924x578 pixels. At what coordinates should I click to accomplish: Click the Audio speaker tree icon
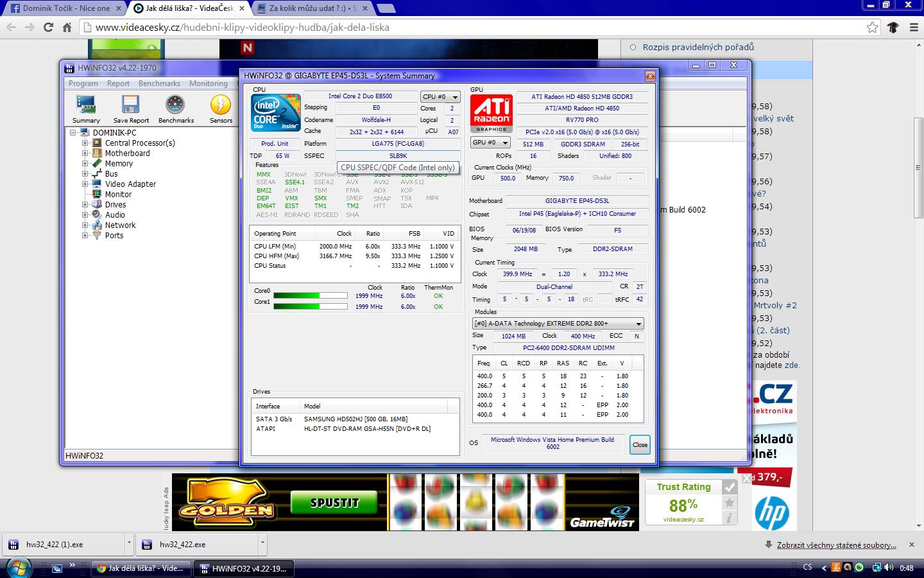point(97,215)
